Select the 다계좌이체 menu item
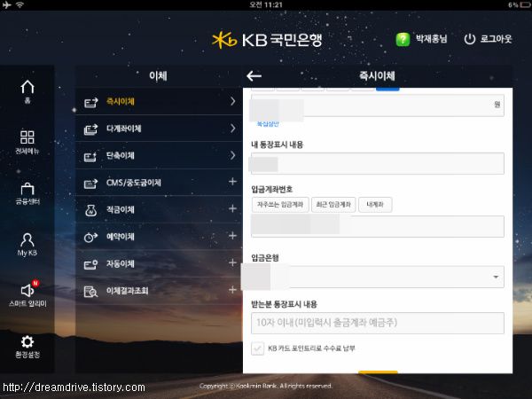This screenshot has height=399, width=532. [159, 129]
